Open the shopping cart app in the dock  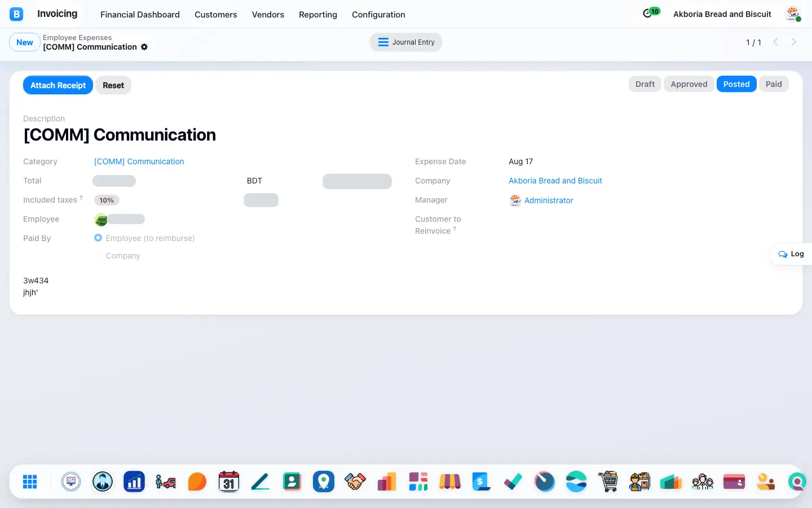pyautogui.click(x=608, y=481)
